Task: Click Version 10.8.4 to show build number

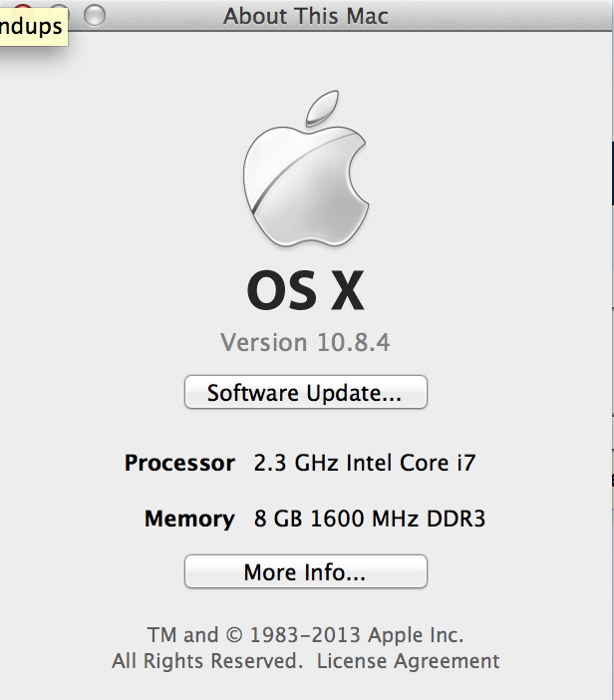Action: (305, 342)
